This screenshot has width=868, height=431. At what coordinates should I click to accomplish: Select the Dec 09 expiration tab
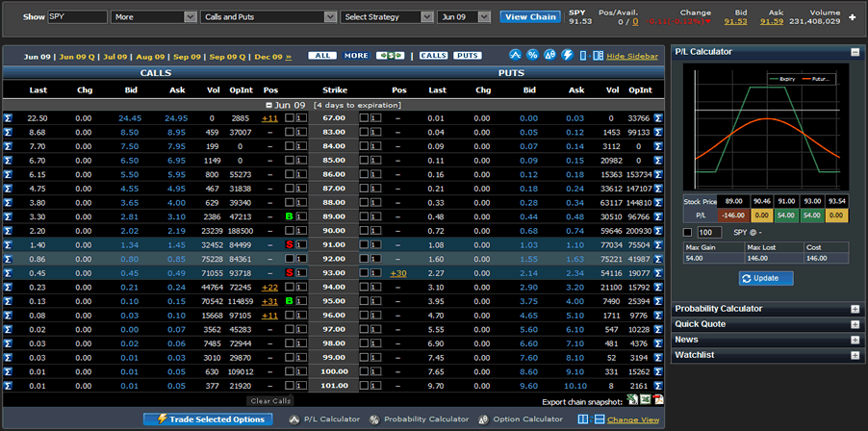[x=268, y=57]
